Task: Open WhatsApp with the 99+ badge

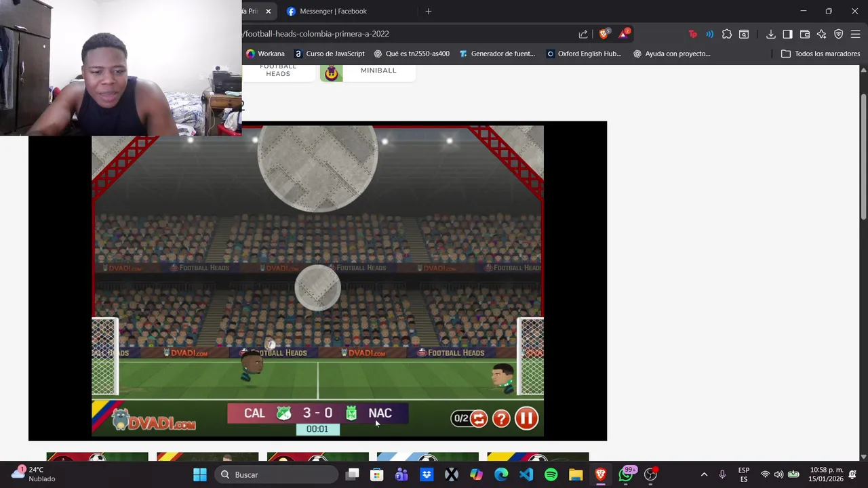Action: click(x=626, y=474)
